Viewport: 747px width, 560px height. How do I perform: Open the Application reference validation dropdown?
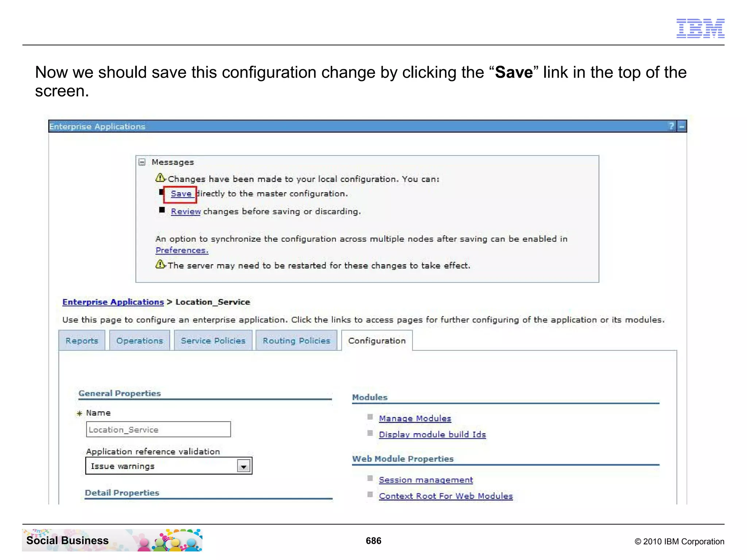(169, 466)
